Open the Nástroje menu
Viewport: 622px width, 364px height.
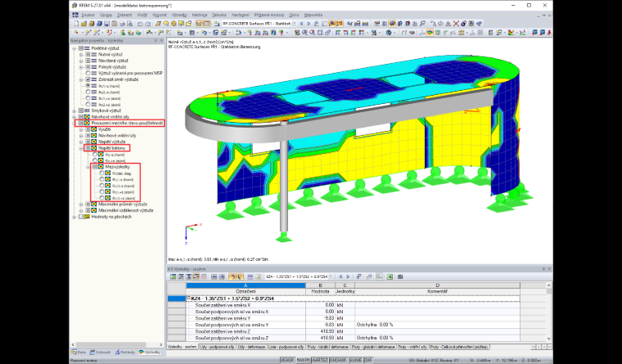tap(200, 15)
